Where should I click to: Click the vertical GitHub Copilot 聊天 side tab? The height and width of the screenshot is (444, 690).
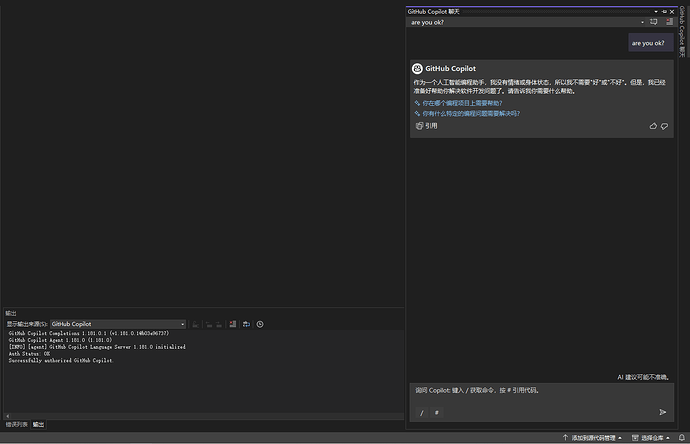coord(683,32)
